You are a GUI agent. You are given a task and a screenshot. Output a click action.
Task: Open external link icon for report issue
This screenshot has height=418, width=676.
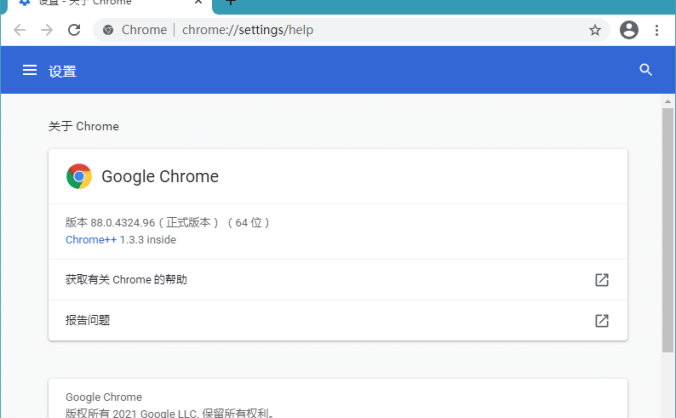click(602, 321)
